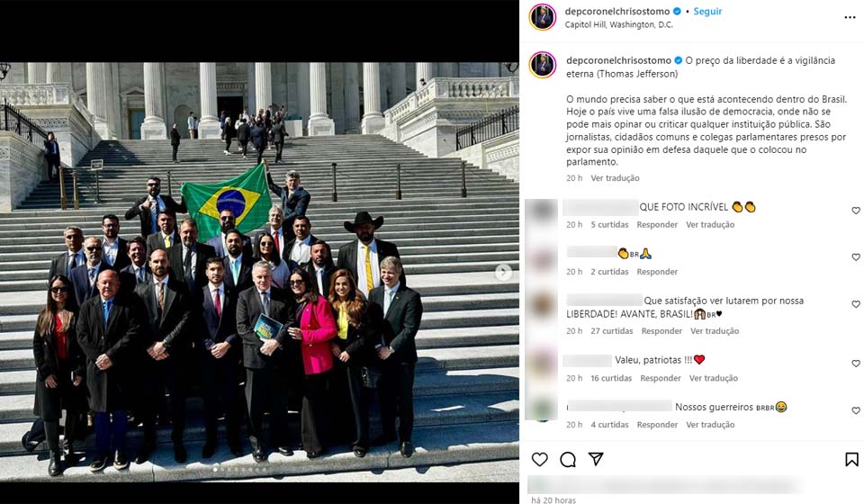Viewport: 864px width, 504px height.
Task: Select the carousel pagination dots
Action: tap(240, 469)
